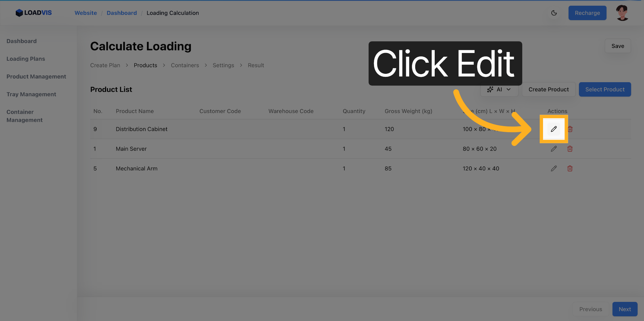
Task: Open the user avatar profile menu
Action: pos(622,13)
